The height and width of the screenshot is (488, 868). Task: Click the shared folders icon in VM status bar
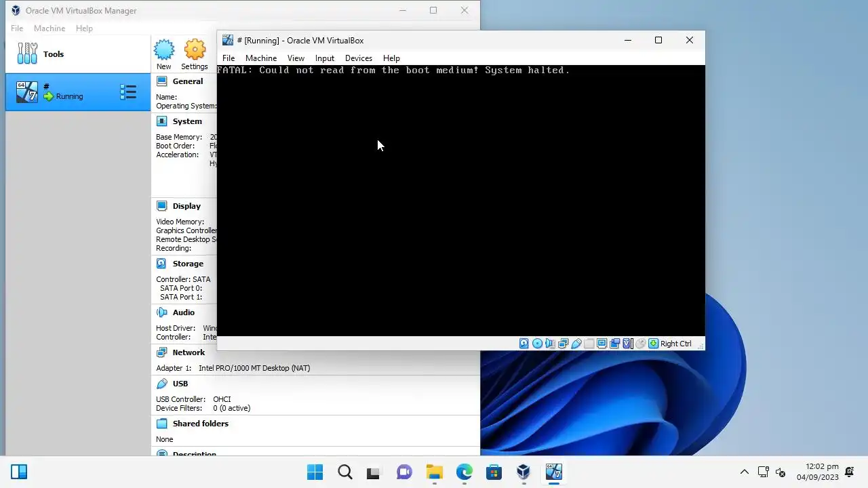[x=589, y=344]
